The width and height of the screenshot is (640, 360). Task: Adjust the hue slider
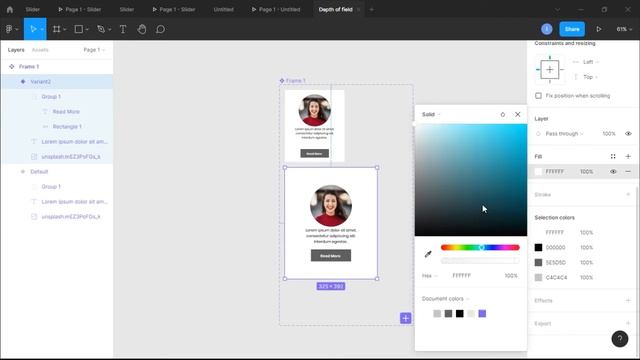click(x=480, y=247)
